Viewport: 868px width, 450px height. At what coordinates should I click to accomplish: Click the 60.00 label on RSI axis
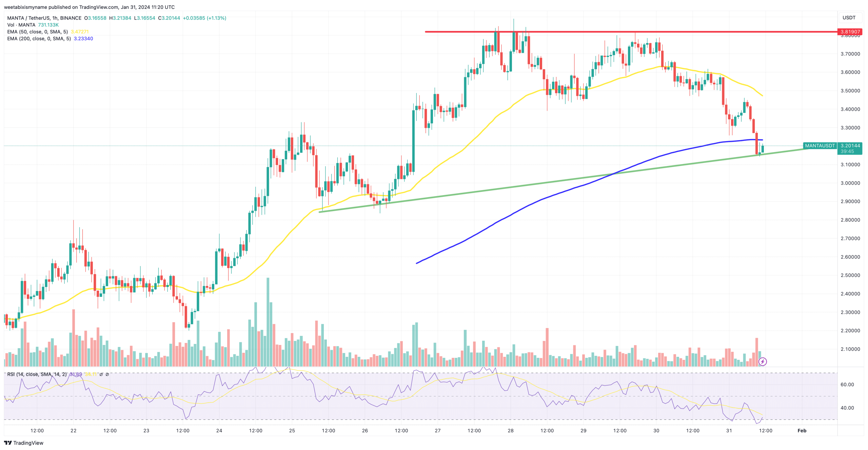tap(847, 384)
